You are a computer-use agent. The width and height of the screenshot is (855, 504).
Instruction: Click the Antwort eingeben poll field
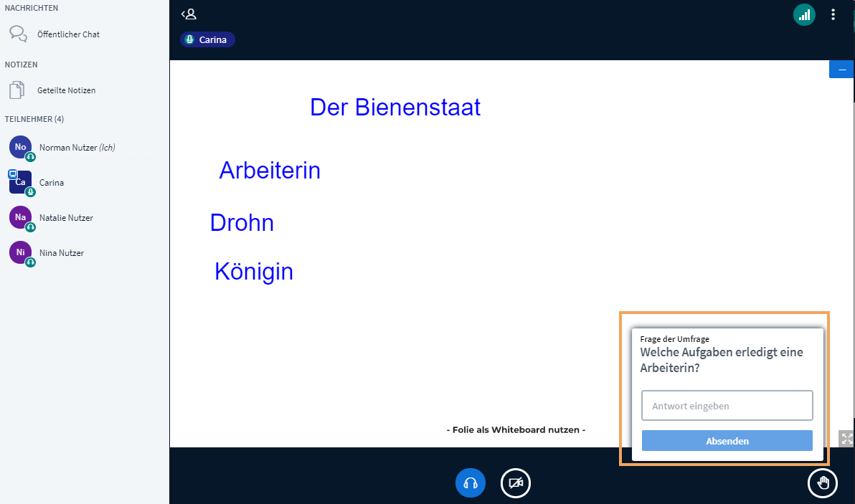(727, 405)
